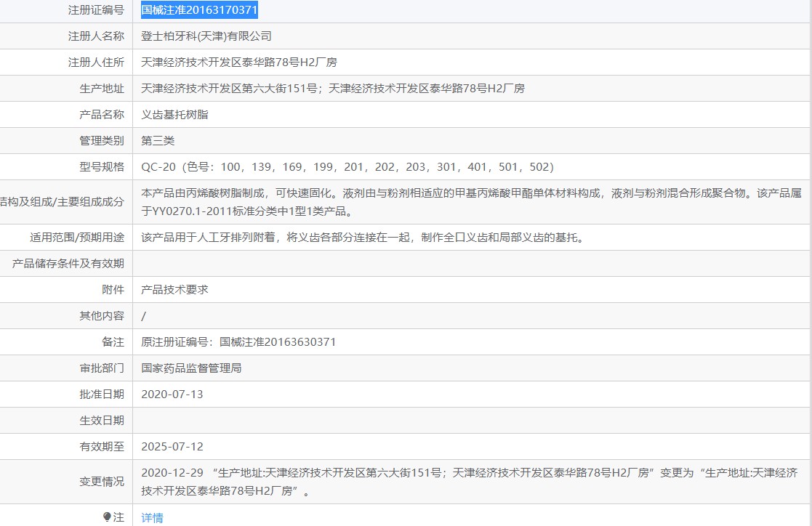Click the 有效期至 row label
812x526 pixels.
click(x=102, y=446)
